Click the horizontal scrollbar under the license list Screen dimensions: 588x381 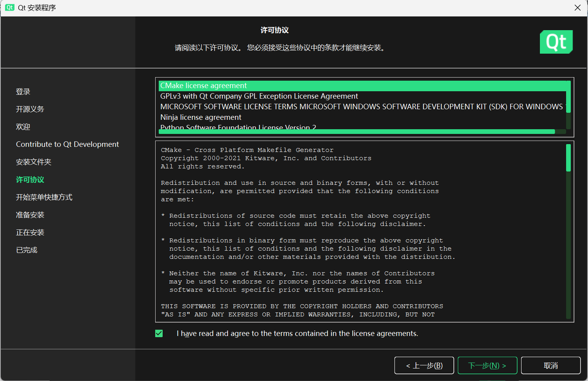point(356,132)
